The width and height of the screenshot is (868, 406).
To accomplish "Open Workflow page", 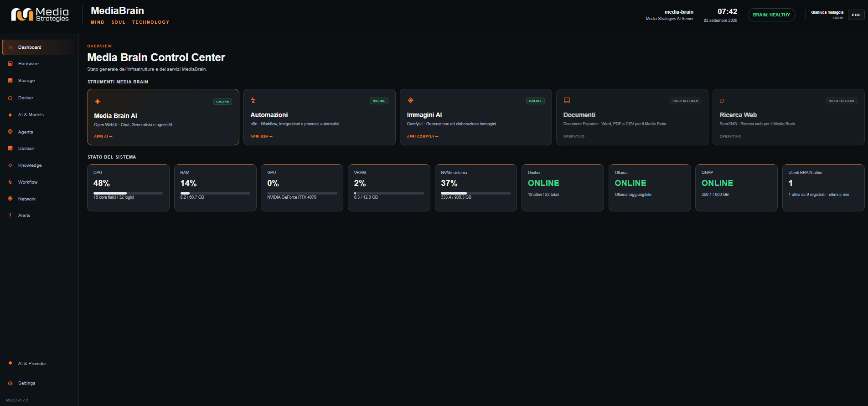I will (x=38, y=182).
